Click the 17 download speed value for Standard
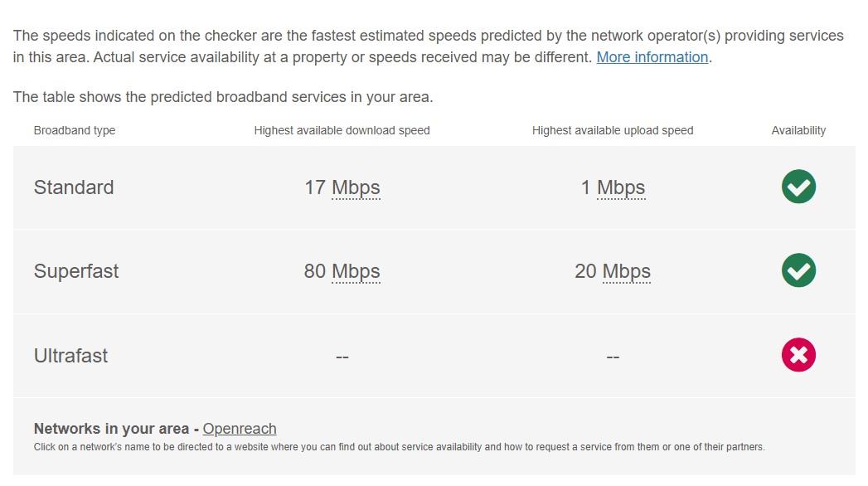The height and width of the screenshot is (486, 868). coord(315,187)
